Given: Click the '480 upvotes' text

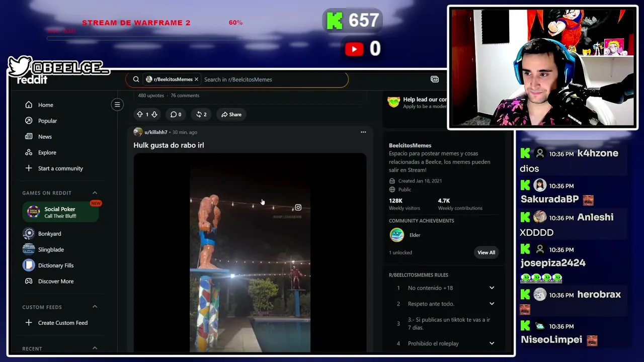Looking at the screenshot, I should (x=151, y=96).
